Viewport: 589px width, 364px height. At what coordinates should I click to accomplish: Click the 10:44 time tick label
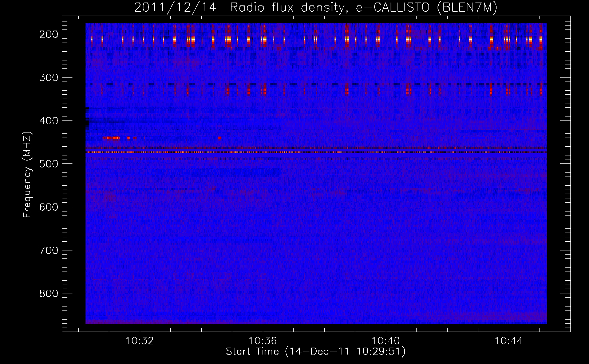pos(509,341)
